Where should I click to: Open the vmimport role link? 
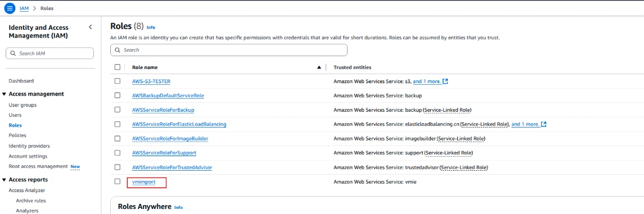coord(144,181)
